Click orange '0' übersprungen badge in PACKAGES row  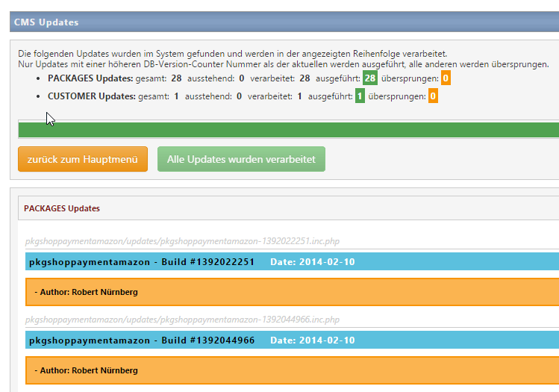coord(446,78)
